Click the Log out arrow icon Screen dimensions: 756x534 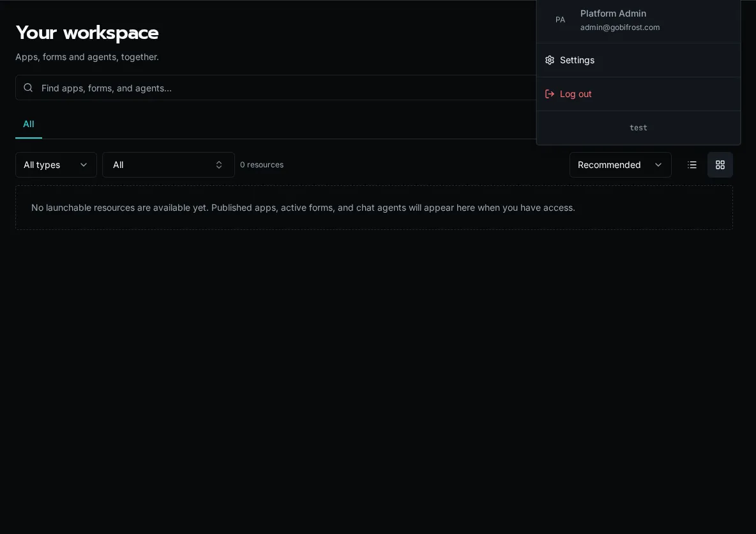tap(550, 94)
